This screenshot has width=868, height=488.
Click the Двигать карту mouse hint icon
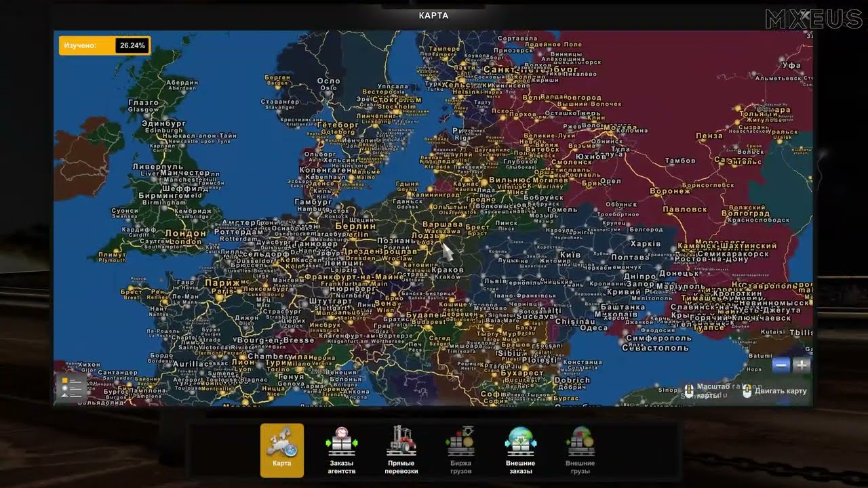(747, 391)
